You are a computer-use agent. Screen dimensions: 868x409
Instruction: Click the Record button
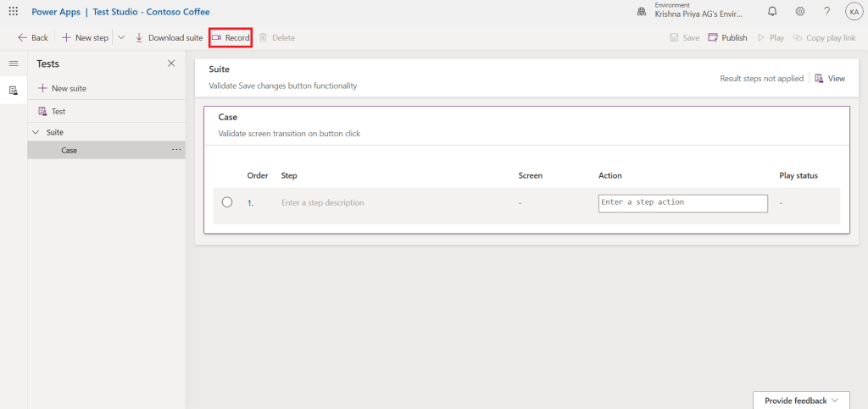(x=231, y=38)
